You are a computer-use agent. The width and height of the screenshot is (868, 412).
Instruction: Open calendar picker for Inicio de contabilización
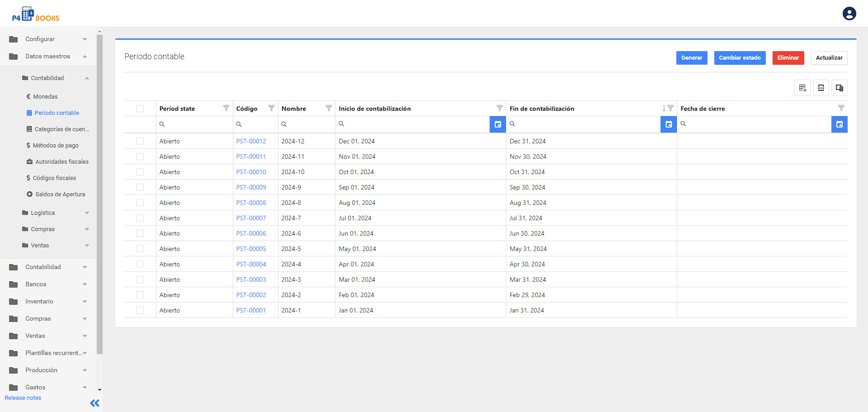(497, 124)
